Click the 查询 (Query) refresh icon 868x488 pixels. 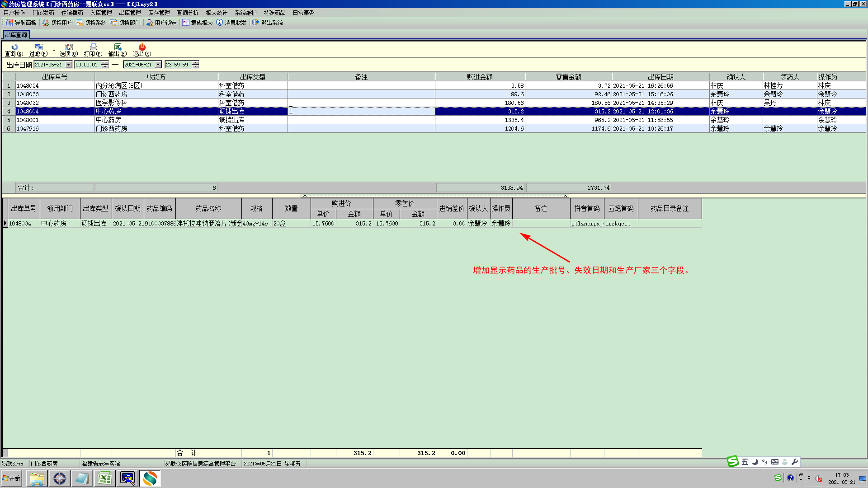14,47
